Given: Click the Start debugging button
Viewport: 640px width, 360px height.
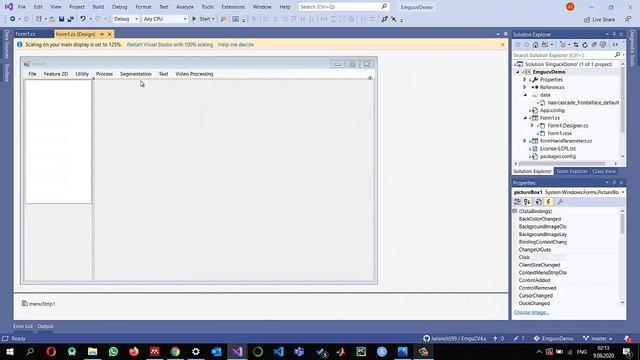Looking at the screenshot, I should click(202, 19).
